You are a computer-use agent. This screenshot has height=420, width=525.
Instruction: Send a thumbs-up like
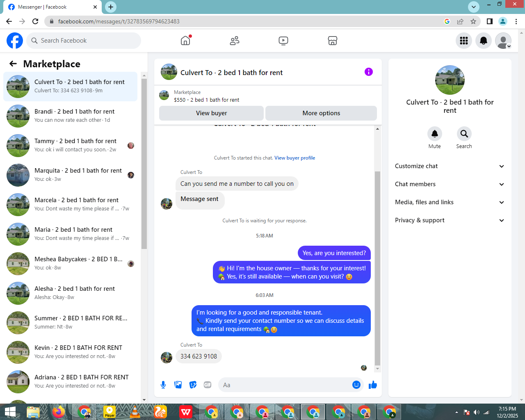coord(373,385)
